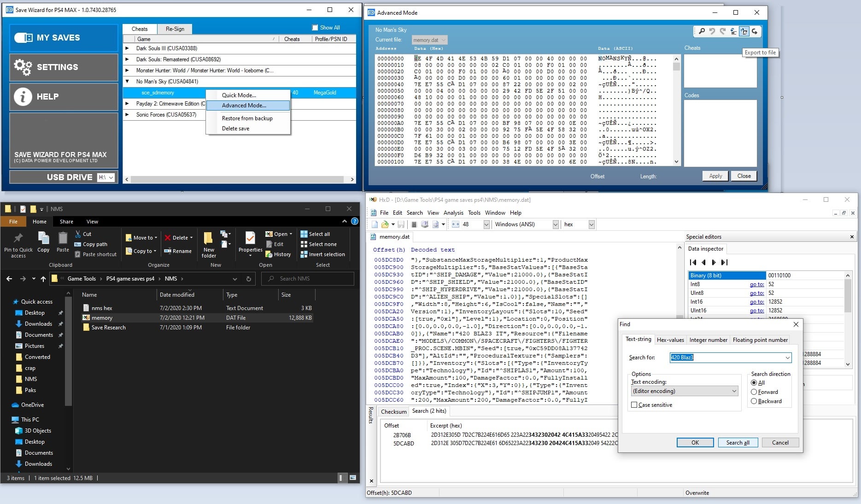Click HxD open RAM chip icon
This screenshot has height=504, width=861.
[x=414, y=224]
